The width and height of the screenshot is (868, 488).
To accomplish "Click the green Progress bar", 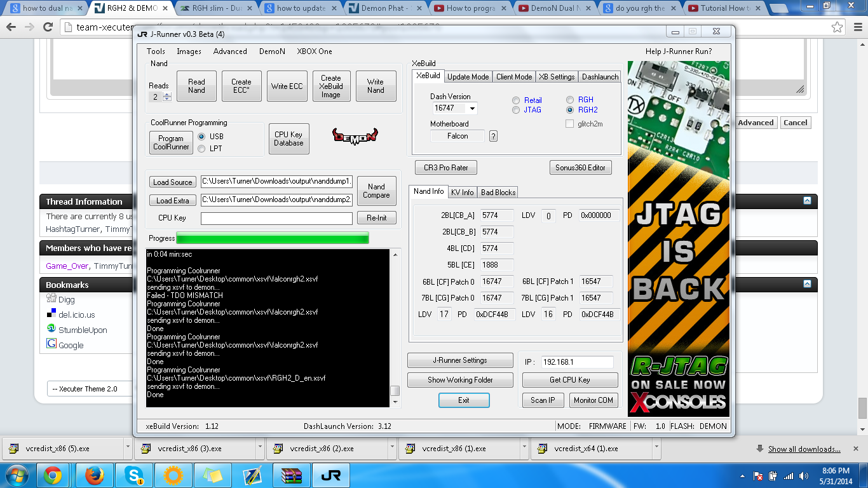I will pos(273,238).
